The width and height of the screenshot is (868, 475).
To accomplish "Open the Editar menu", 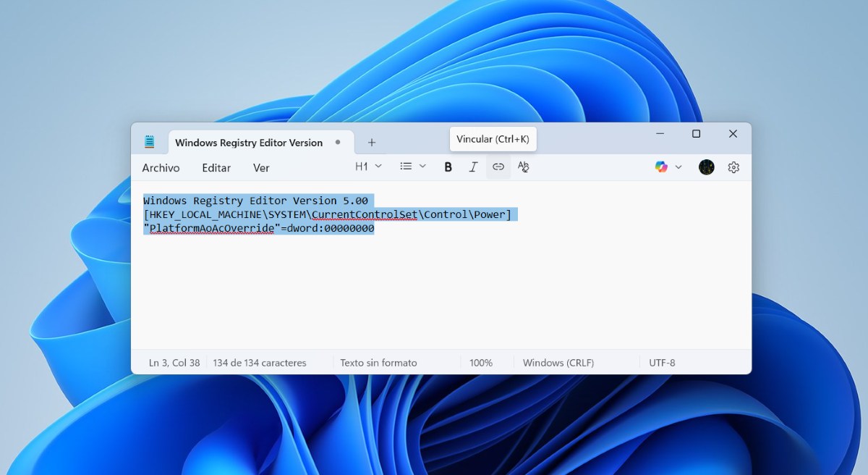I will coord(216,168).
